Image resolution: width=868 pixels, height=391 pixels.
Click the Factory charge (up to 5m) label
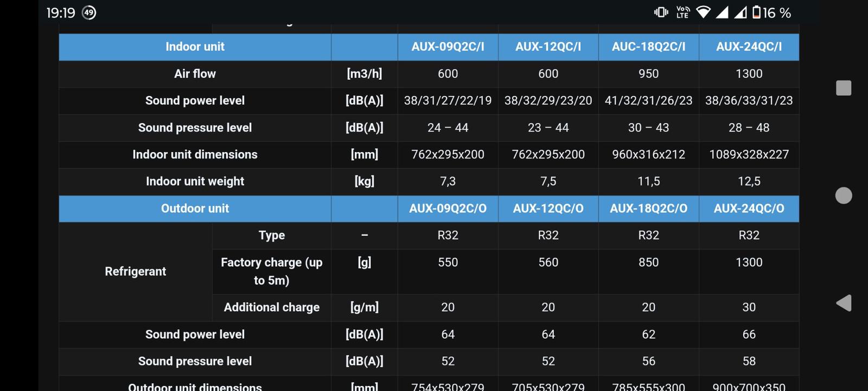tap(271, 271)
